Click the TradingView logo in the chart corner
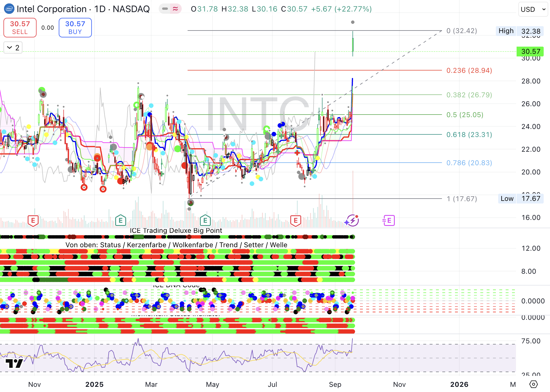 pyautogui.click(x=14, y=364)
